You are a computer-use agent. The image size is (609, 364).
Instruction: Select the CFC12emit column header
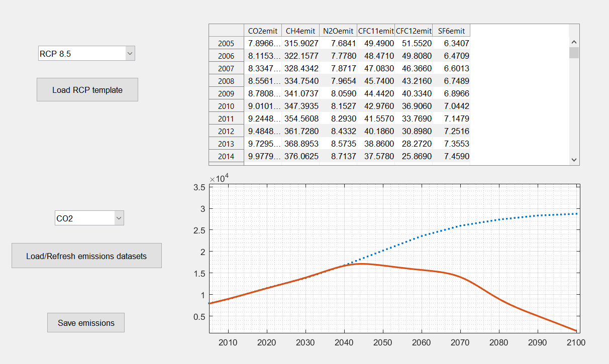414,31
